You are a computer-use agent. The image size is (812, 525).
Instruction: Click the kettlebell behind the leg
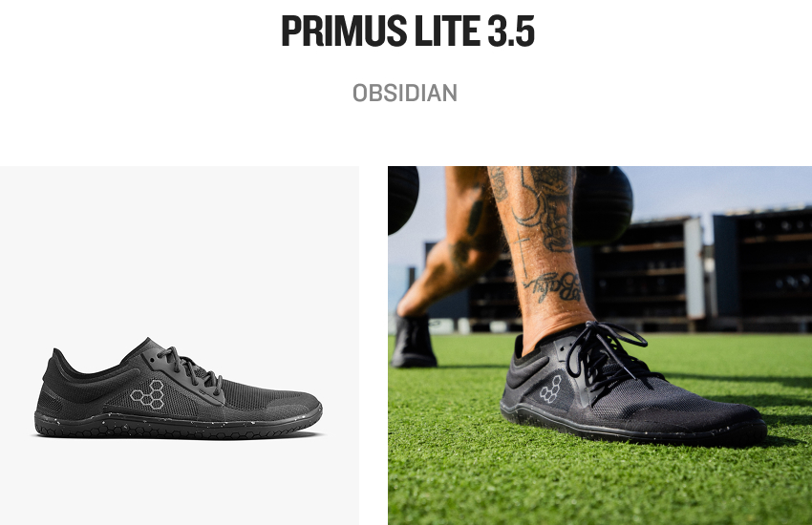coord(604,204)
